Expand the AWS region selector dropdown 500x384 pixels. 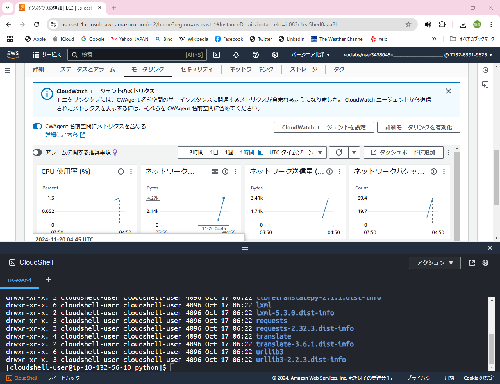[310, 55]
